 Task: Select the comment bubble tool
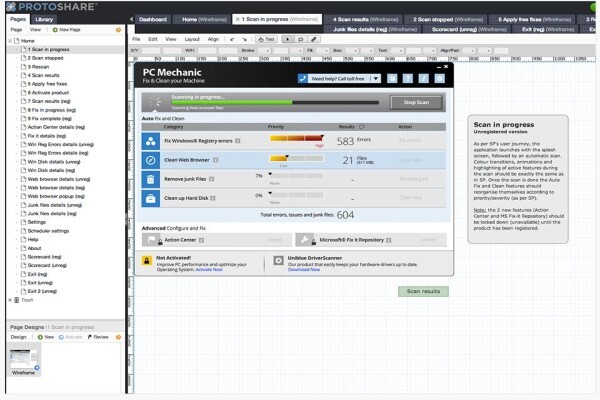tap(301, 39)
